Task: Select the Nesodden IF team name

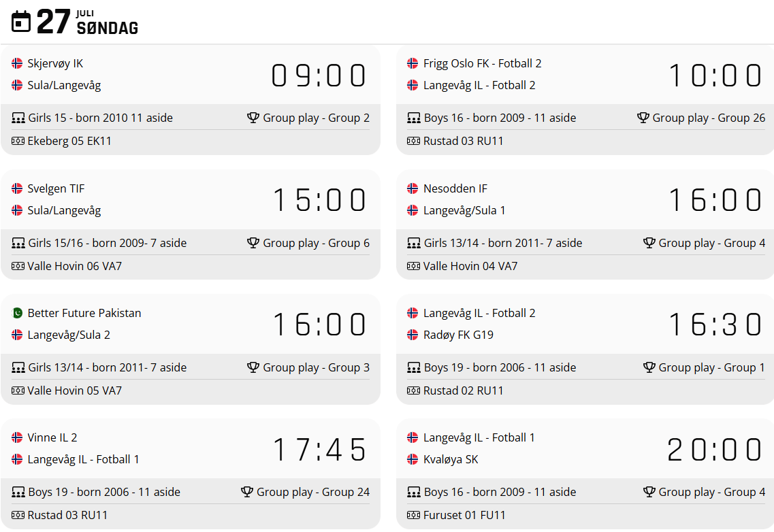Action: 455,188
